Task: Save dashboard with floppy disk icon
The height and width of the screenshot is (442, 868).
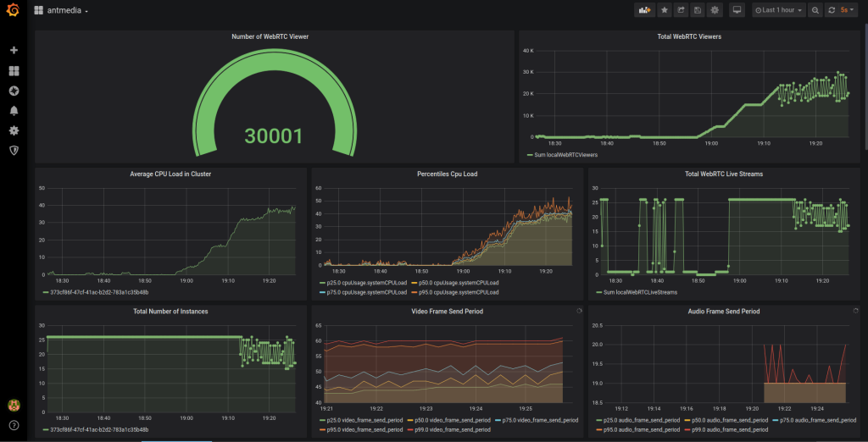Action: [x=698, y=10]
